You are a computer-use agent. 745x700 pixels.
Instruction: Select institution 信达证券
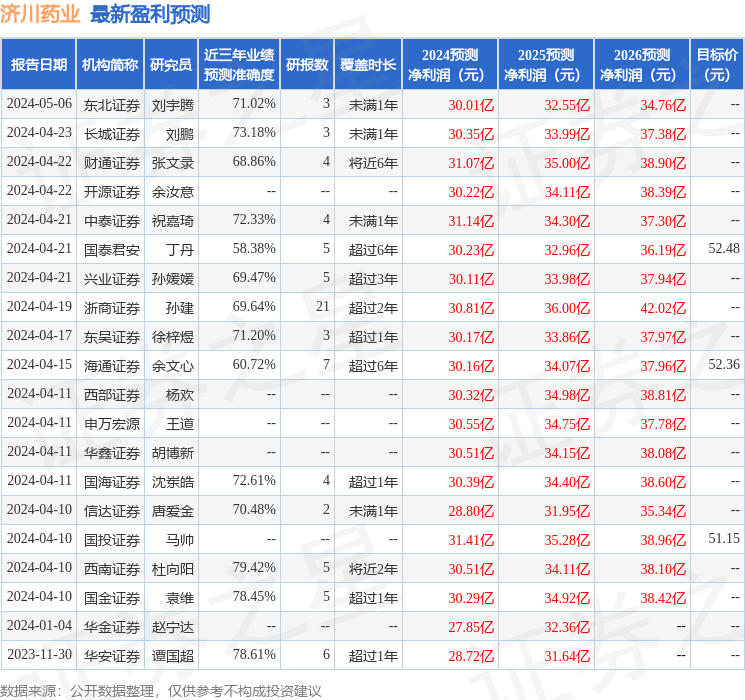(112, 511)
